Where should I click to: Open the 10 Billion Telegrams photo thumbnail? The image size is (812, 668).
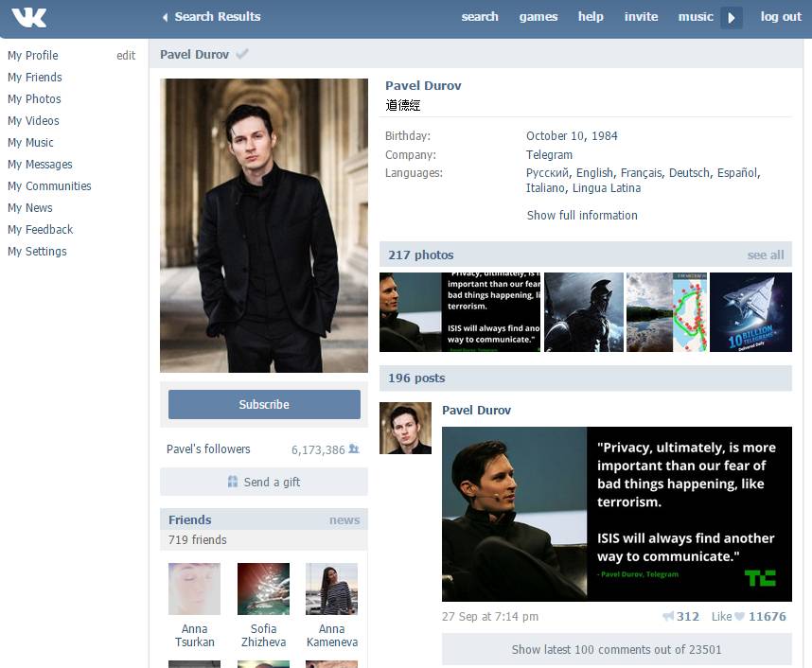pos(750,312)
